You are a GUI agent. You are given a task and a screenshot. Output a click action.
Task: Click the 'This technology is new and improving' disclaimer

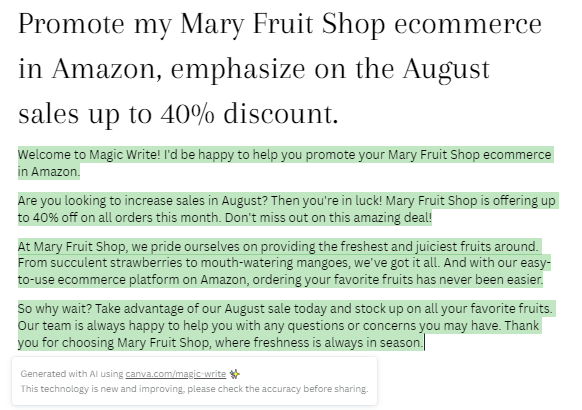[x=194, y=389]
